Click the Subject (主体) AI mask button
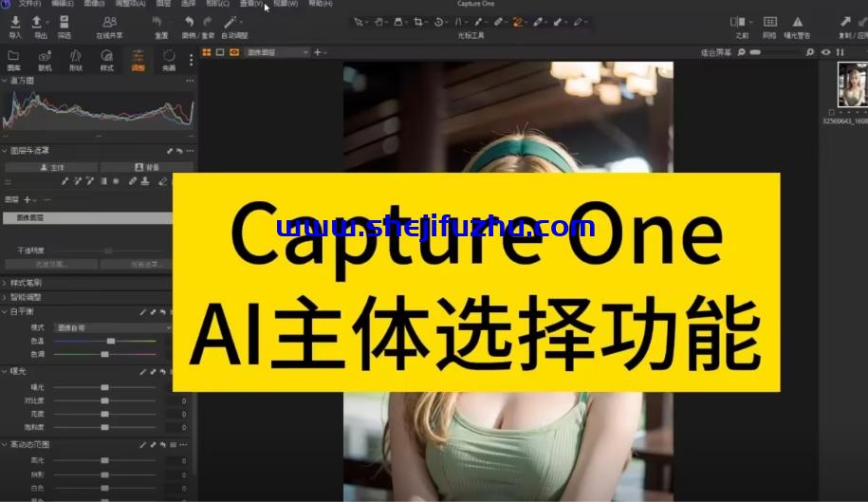 [49, 166]
